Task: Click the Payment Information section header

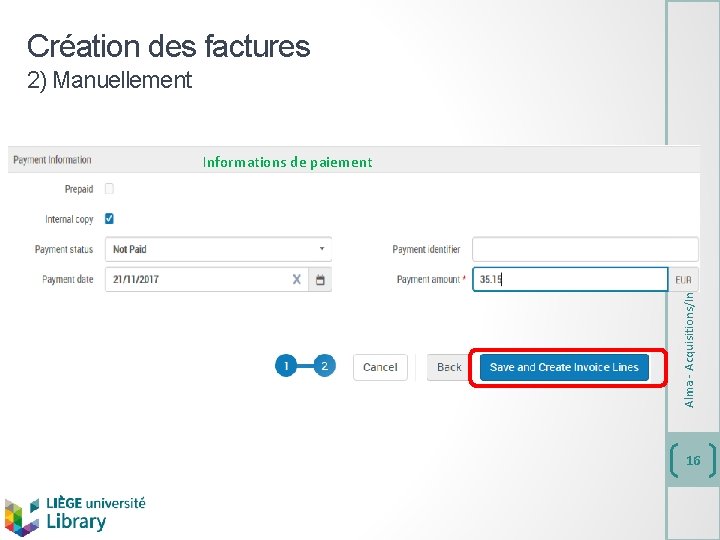Action: point(52,160)
